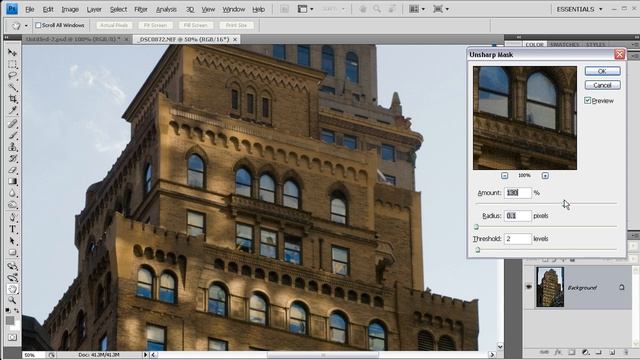This screenshot has height=360, width=640.
Task: Zoom in the Unsharp Mask preview
Action: click(545, 176)
